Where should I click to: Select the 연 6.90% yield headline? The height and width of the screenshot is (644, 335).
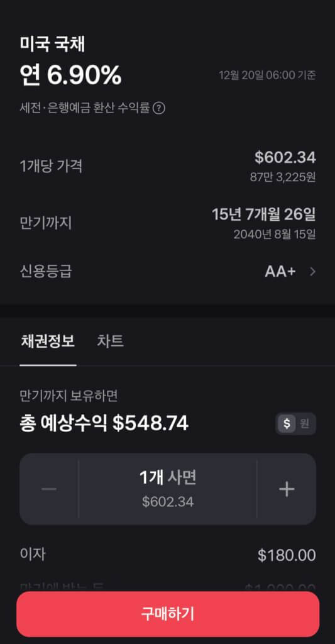click(70, 75)
